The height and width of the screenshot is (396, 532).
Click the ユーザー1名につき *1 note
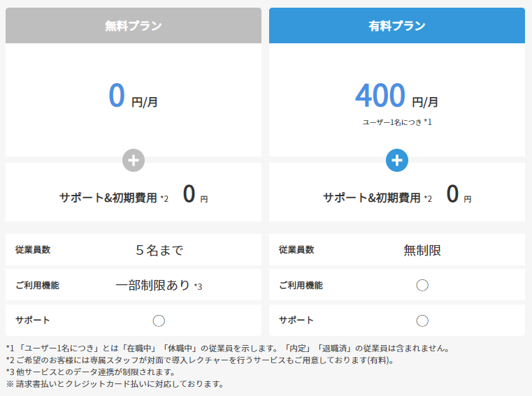(397, 122)
